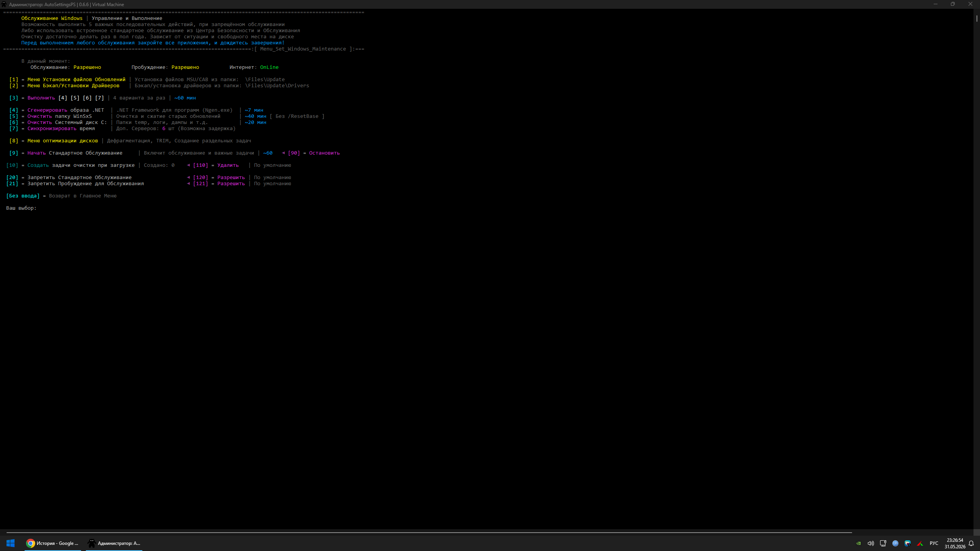Click 'Очистка и сжатие старых обновлений' text
This screenshot has height=551, width=980.
[168, 116]
